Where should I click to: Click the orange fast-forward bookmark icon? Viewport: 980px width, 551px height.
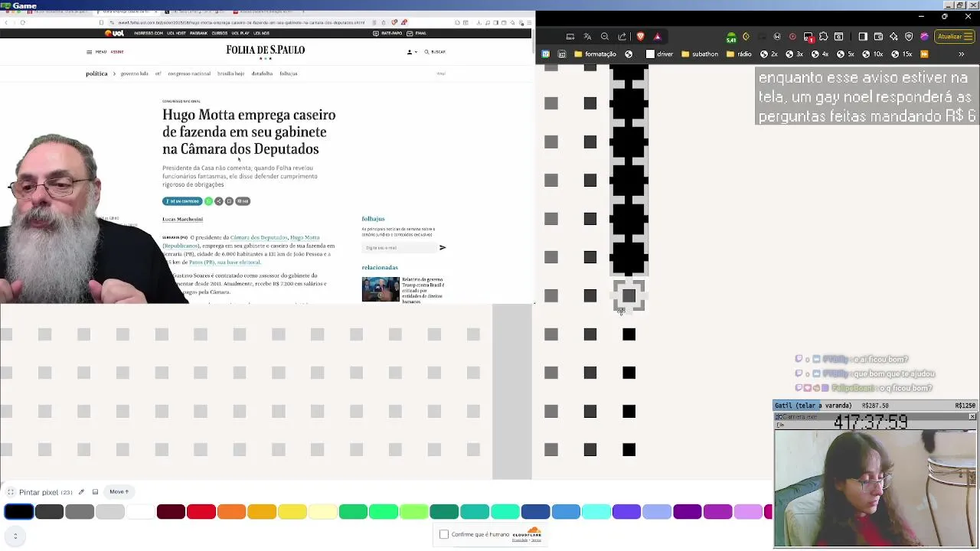(924, 54)
